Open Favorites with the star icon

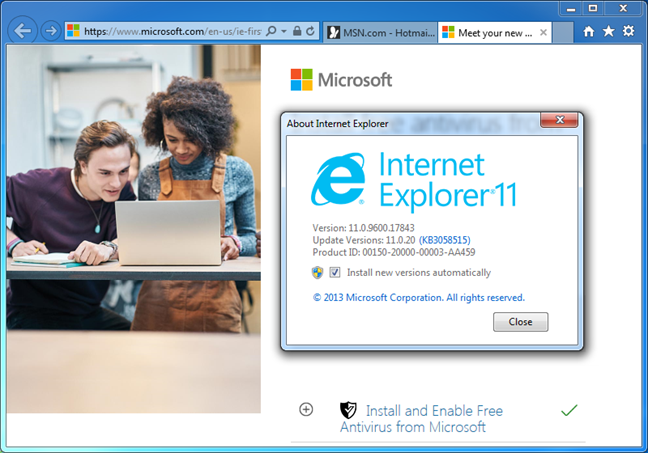(x=608, y=31)
